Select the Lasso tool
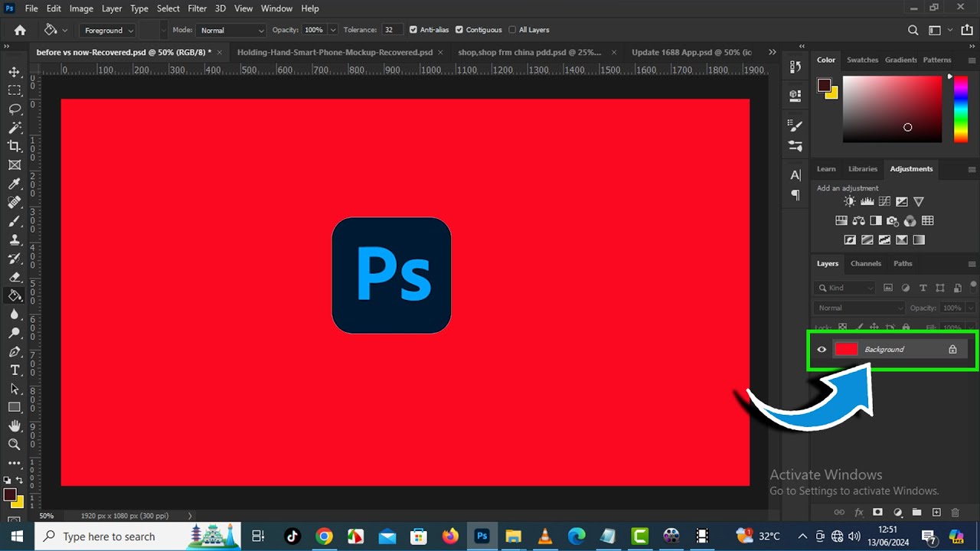 point(14,109)
